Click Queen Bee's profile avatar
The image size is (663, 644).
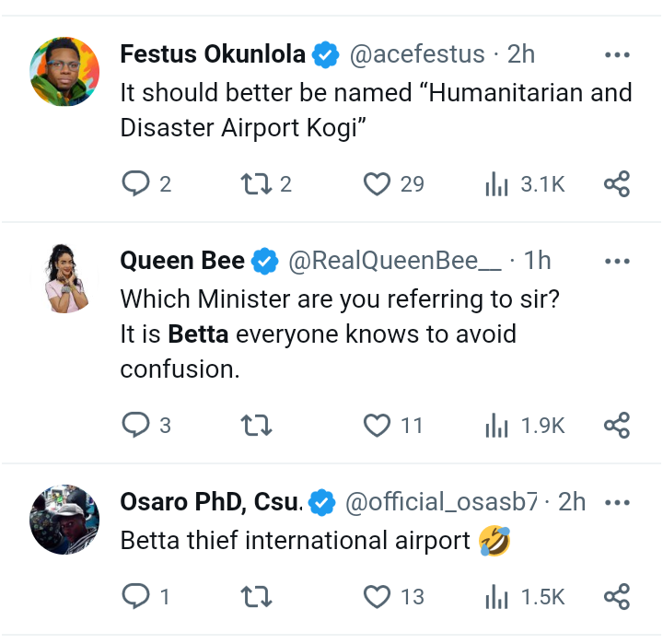[x=64, y=278]
